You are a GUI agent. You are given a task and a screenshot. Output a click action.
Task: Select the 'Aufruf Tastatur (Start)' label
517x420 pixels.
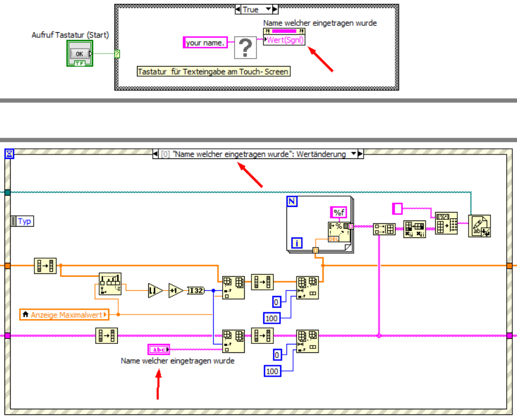pyautogui.click(x=70, y=35)
